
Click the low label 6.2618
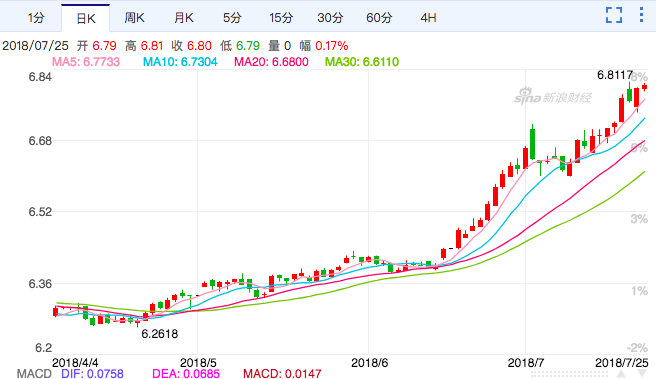(159, 334)
